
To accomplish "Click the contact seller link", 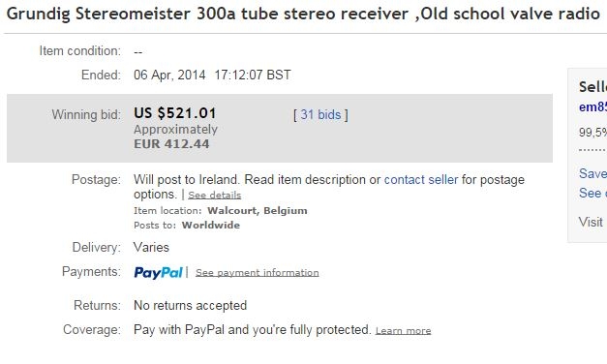I will (421, 180).
